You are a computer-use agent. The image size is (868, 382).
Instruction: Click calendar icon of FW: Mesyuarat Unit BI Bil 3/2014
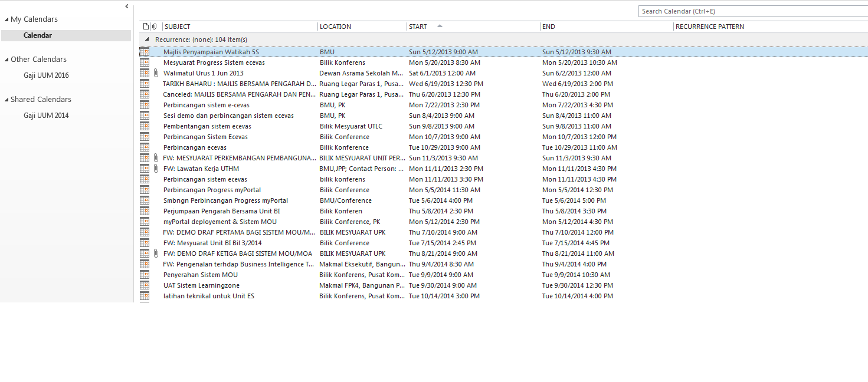[145, 243]
